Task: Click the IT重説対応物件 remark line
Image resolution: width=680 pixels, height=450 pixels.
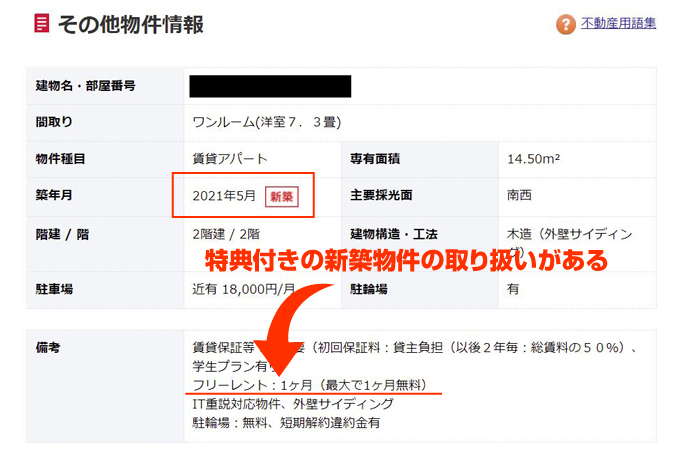Action: [293, 404]
